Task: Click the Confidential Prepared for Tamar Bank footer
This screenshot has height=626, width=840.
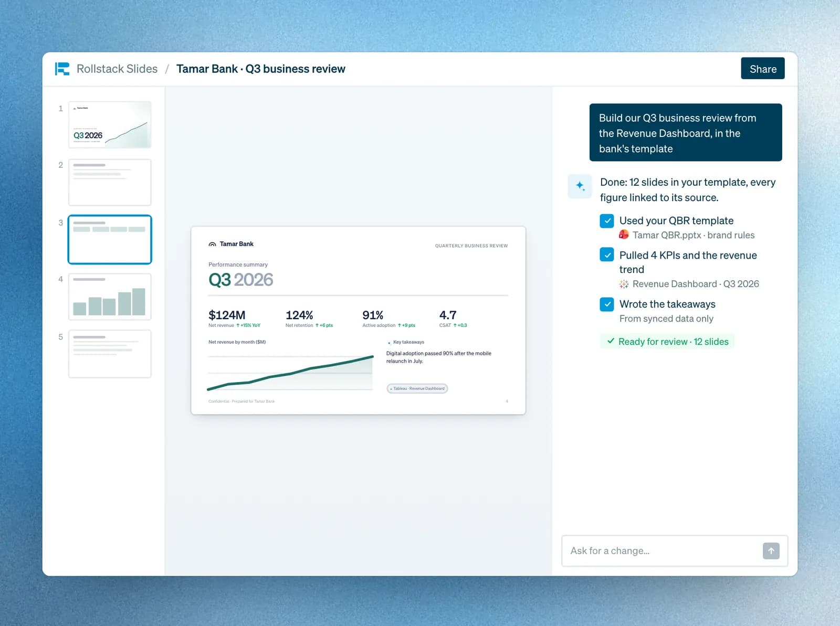Action: click(241, 401)
